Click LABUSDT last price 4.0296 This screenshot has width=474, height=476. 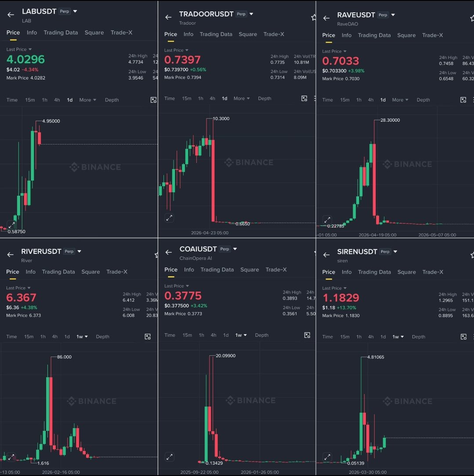pyautogui.click(x=25, y=59)
